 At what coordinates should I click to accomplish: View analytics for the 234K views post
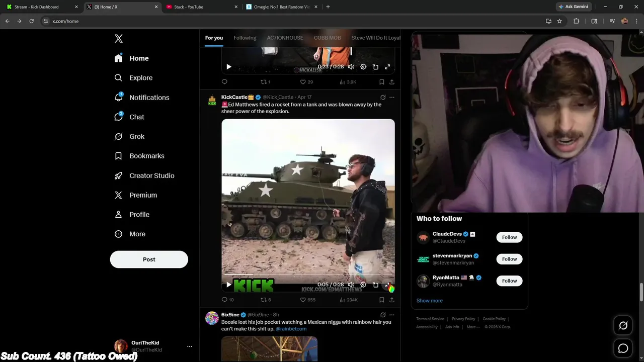(349, 300)
